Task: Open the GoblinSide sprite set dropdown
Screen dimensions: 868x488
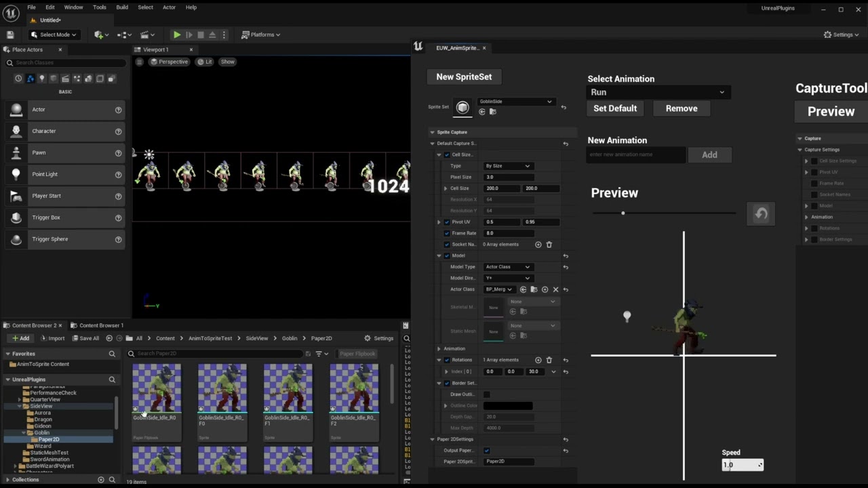Action: point(515,102)
